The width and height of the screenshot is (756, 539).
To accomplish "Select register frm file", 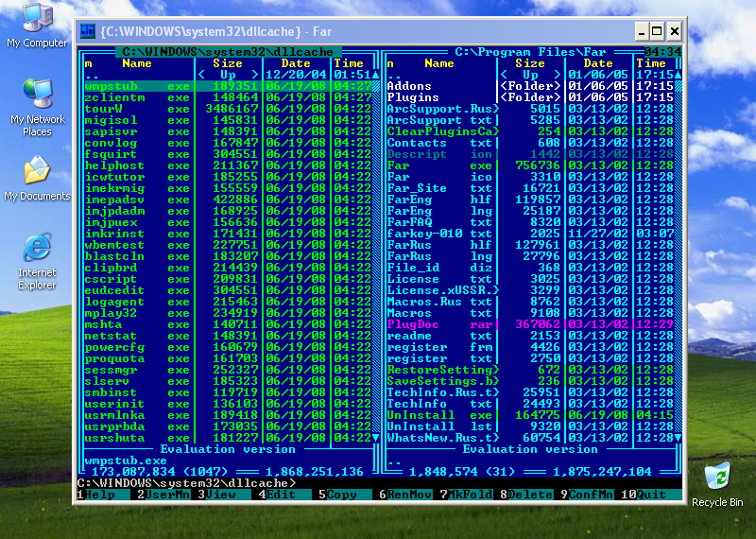I will (x=530, y=347).
